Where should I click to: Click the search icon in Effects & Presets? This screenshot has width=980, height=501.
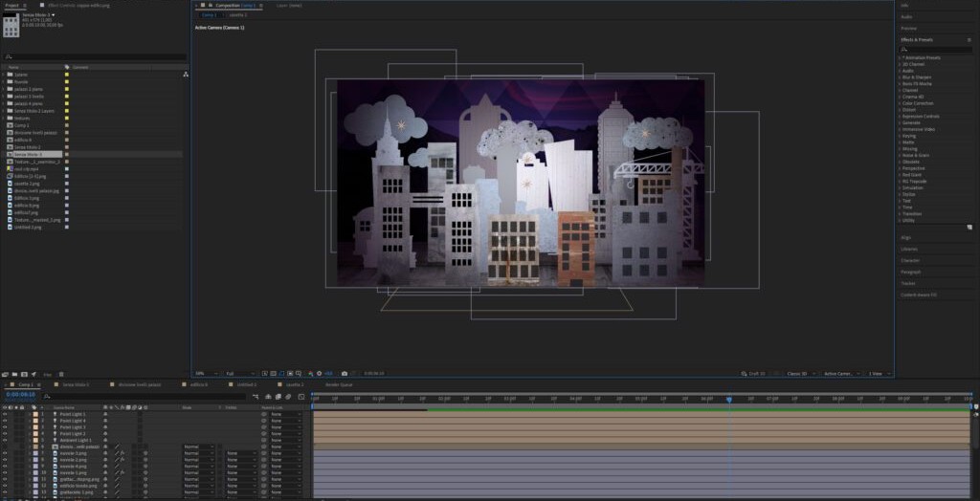(903, 49)
